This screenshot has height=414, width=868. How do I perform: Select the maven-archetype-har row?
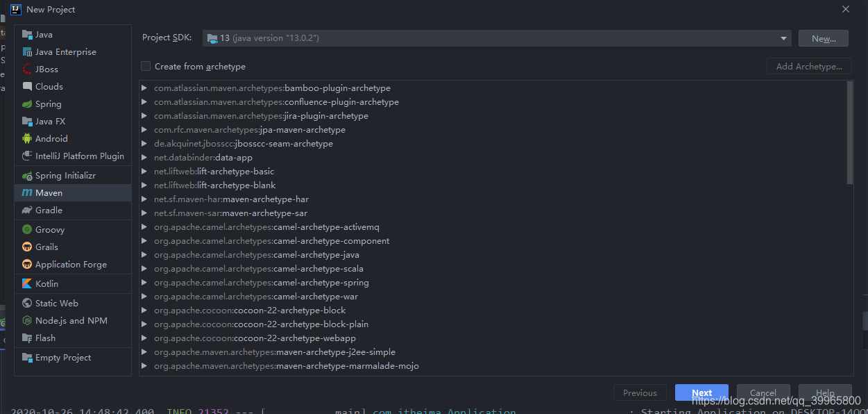pos(493,199)
